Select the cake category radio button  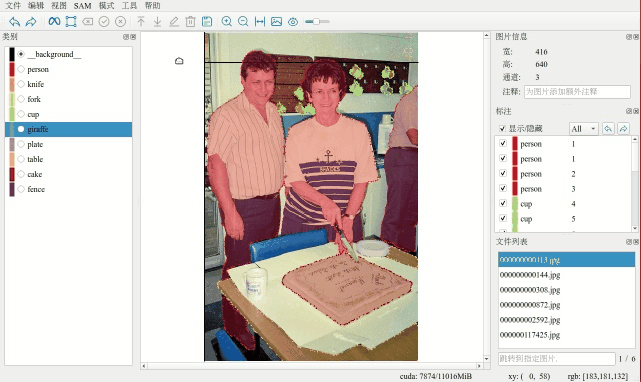pos(21,174)
